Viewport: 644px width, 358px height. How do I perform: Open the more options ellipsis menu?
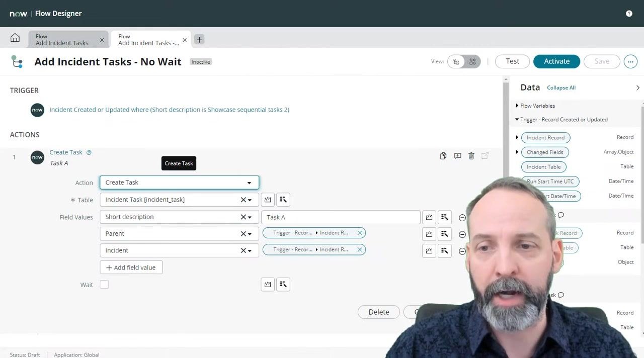[630, 61]
